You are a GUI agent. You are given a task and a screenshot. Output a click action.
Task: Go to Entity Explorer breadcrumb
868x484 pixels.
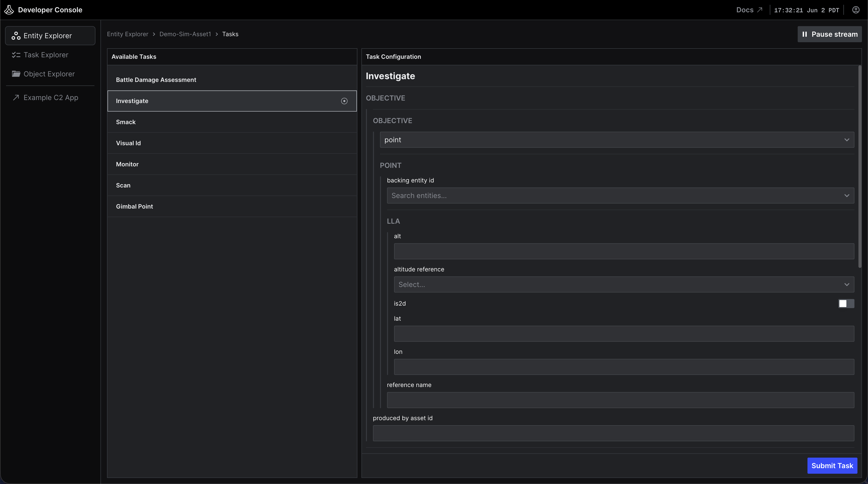(127, 34)
